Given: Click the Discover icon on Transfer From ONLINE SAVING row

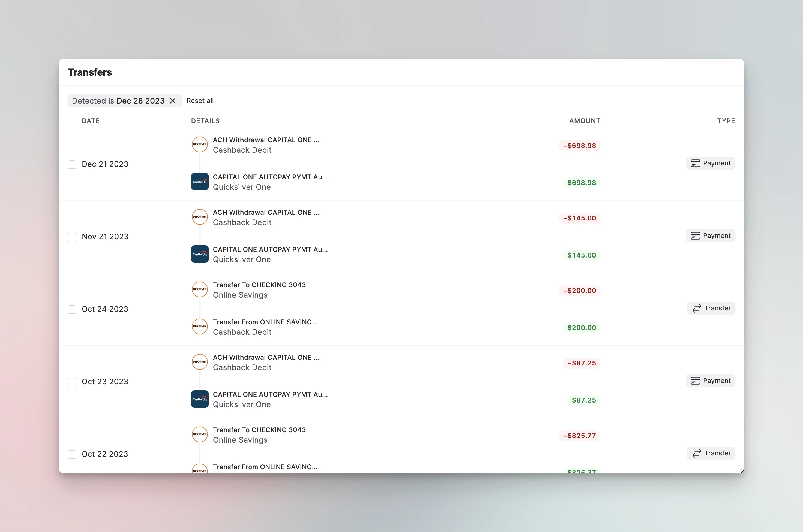Looking at the screenshot, I should click(200, 327).
